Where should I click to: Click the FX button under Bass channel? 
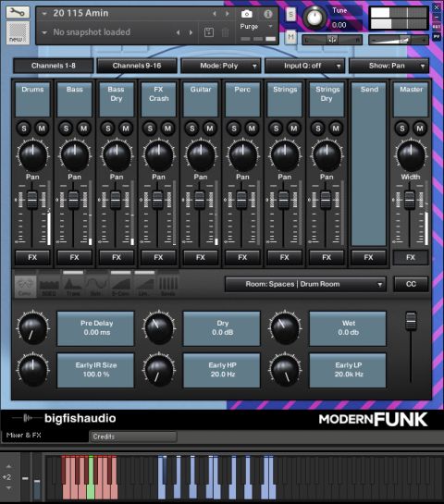point(75,257)
